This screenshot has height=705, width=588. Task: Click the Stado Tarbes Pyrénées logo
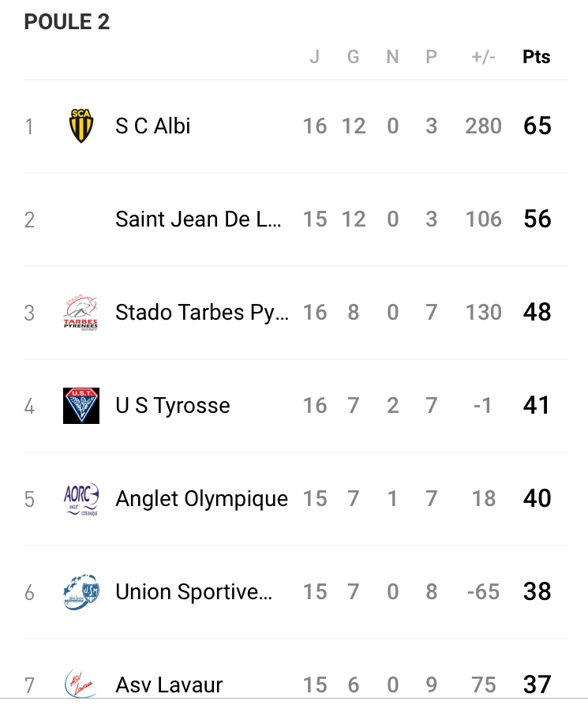tap(81, 313)
